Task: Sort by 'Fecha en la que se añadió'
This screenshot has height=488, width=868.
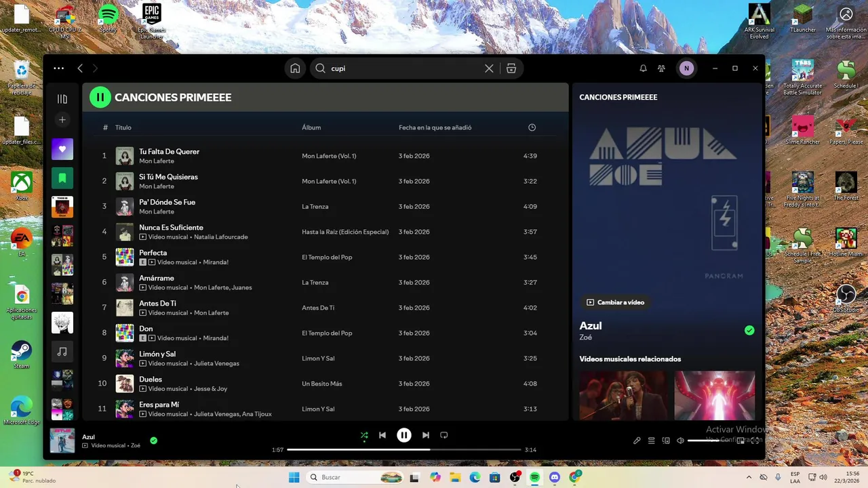Action: (x=435, y=127)
